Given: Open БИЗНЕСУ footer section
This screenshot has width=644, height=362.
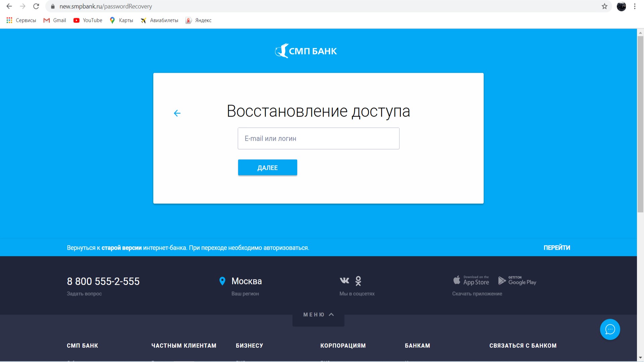Looking at the screenshot, I should pyautogui.click(x=250, y=346).
